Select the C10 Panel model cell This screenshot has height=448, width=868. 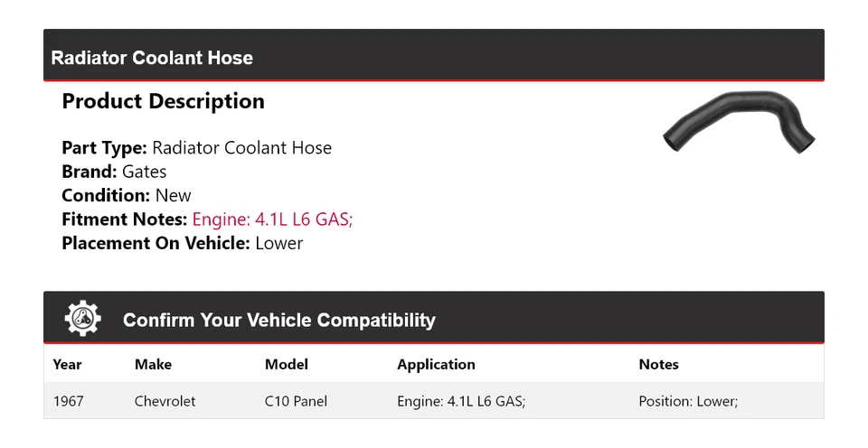pos(296,401)
